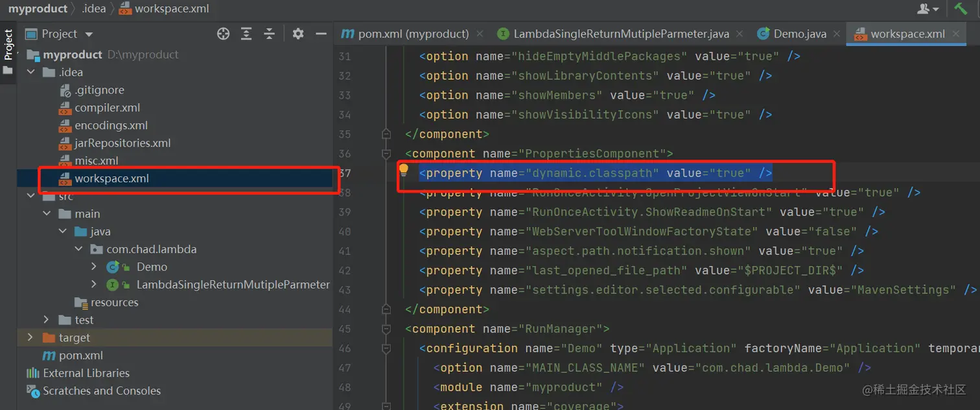Close the Demo.java editor tab

point(837,34)
